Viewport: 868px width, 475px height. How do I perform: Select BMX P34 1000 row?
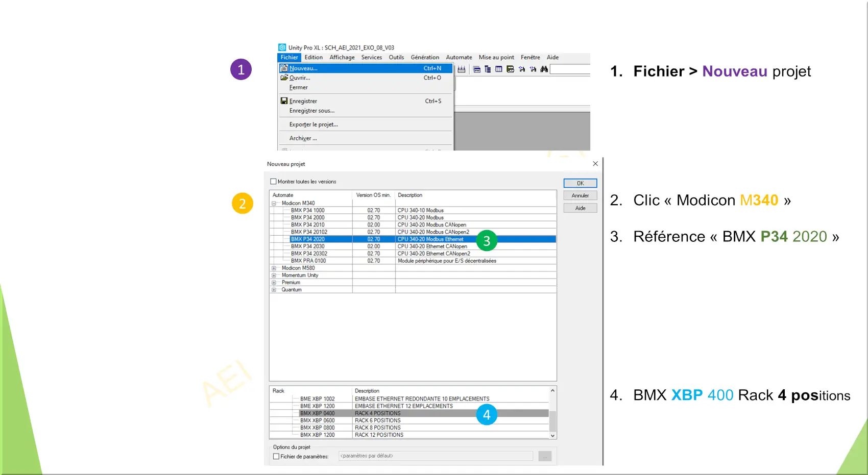coord(413,210)
